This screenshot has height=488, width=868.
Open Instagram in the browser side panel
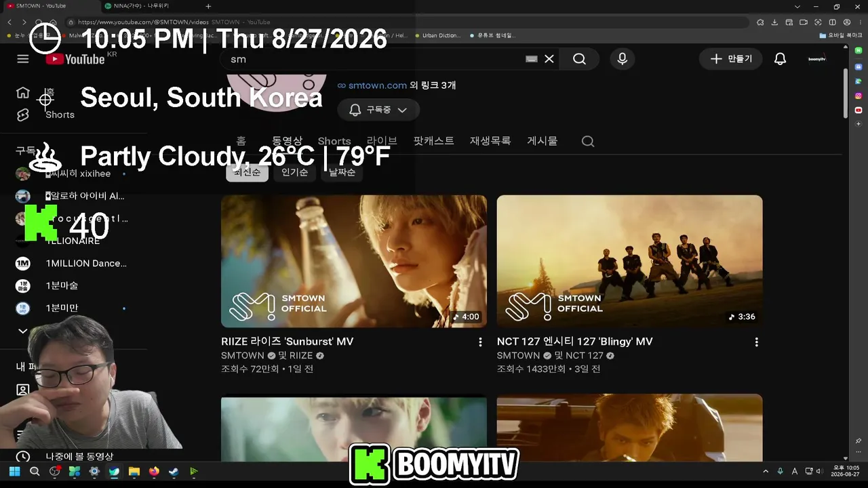pyautogui.click(x=859, y=96)
